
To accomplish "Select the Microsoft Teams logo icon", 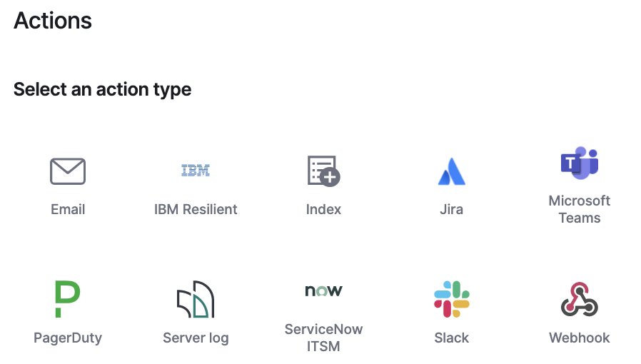I will coord(579,163).
